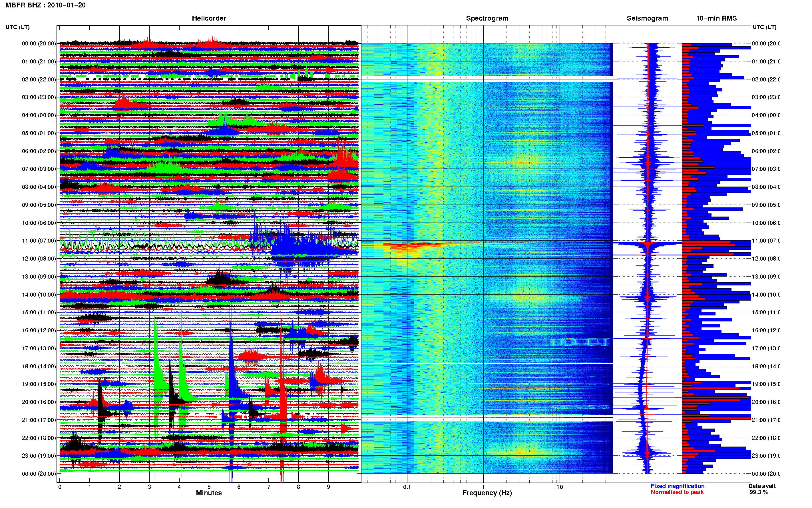Click frequency tick '0.1' on spectrogram axis
812x508 pixels.
tap(407, 487)
